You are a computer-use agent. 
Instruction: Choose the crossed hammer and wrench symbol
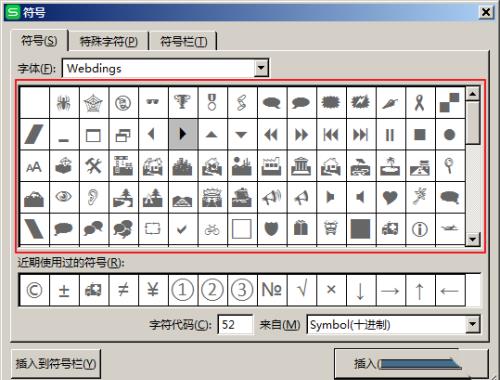[94, 166]
